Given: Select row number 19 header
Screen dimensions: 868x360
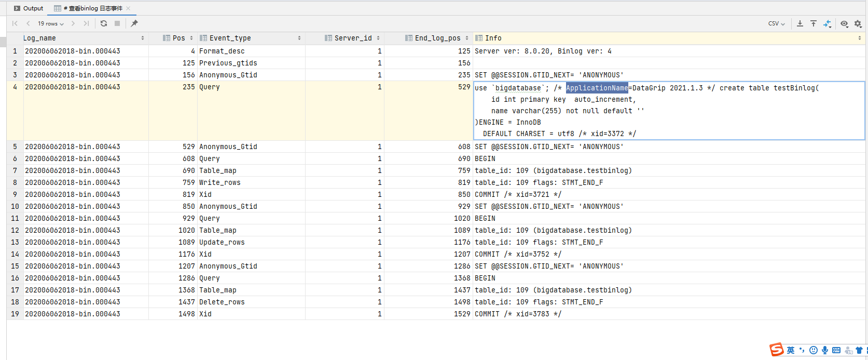Looking at the screenshot, I should click(x=15, y=314).
